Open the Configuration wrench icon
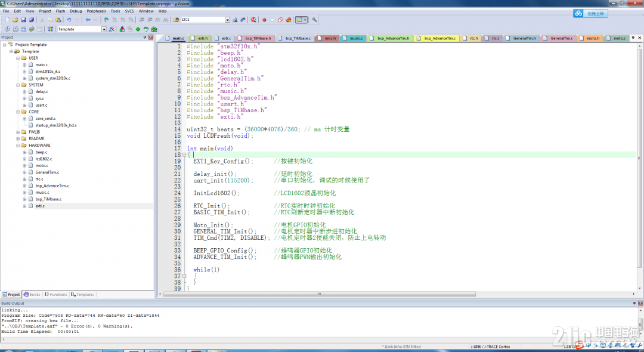 point(314,20)
